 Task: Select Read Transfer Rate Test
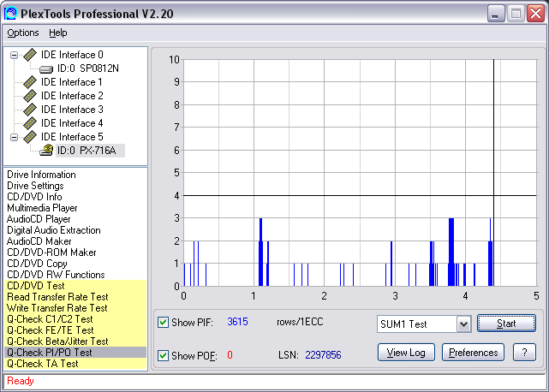pos(75,297)
